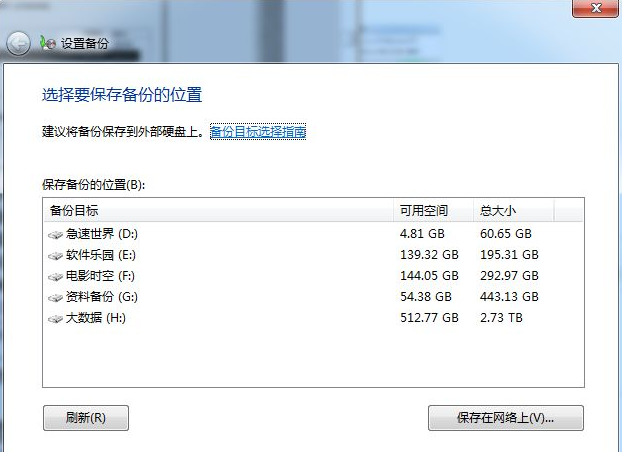The width and height of the screenshot is (622, 452).
Task: Click total size value 195.31 GB
Action: click(509, 255)
